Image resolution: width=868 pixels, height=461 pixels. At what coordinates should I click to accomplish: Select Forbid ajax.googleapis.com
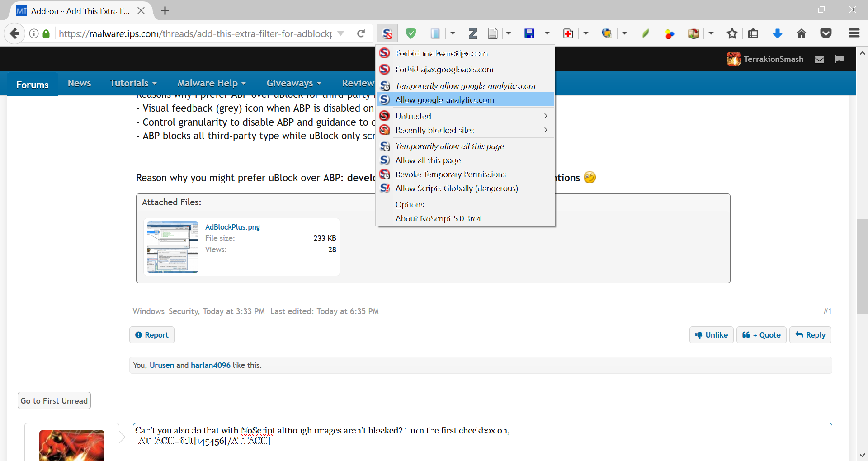465,70
